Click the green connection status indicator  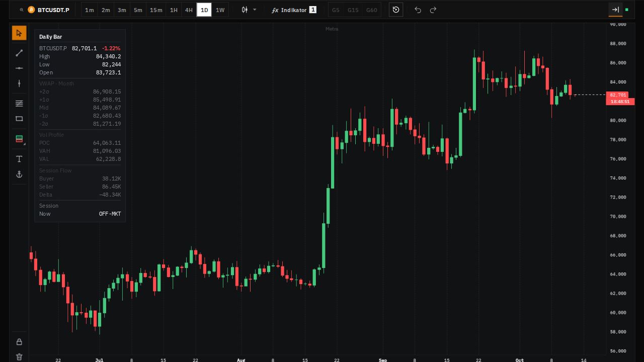click(x=627, y=10)
